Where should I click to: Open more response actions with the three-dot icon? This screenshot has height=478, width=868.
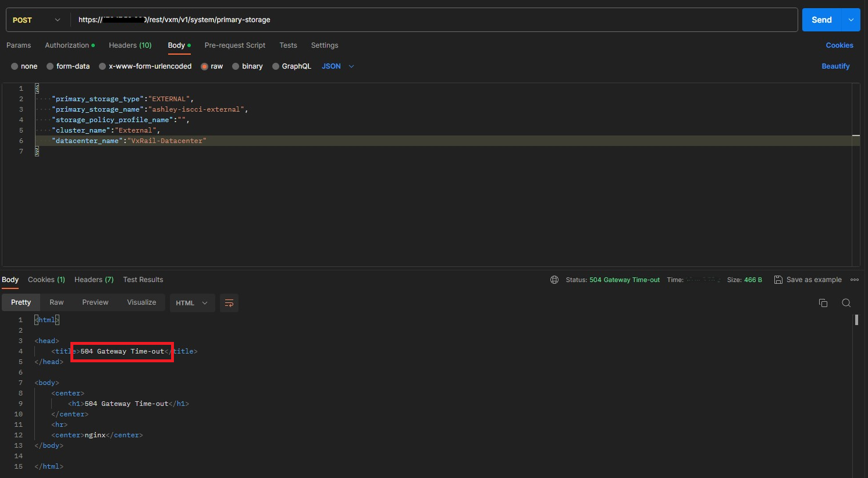point(855,280)
